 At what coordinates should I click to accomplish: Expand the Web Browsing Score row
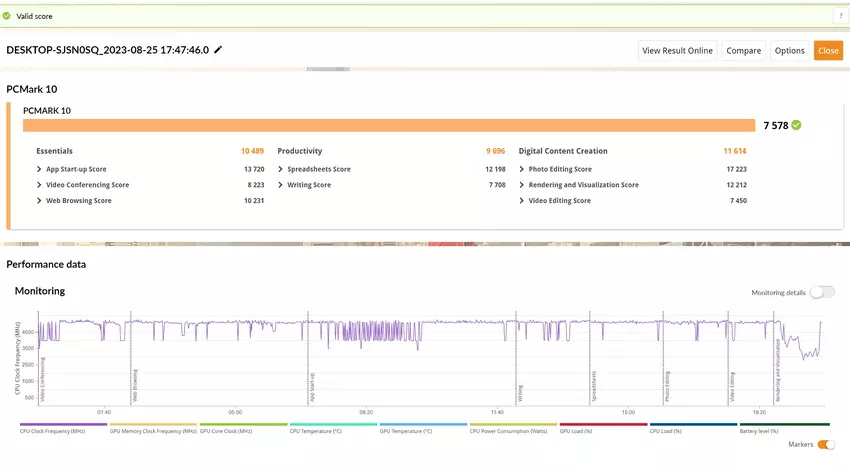pyautogui.click(x=39, y=201)
